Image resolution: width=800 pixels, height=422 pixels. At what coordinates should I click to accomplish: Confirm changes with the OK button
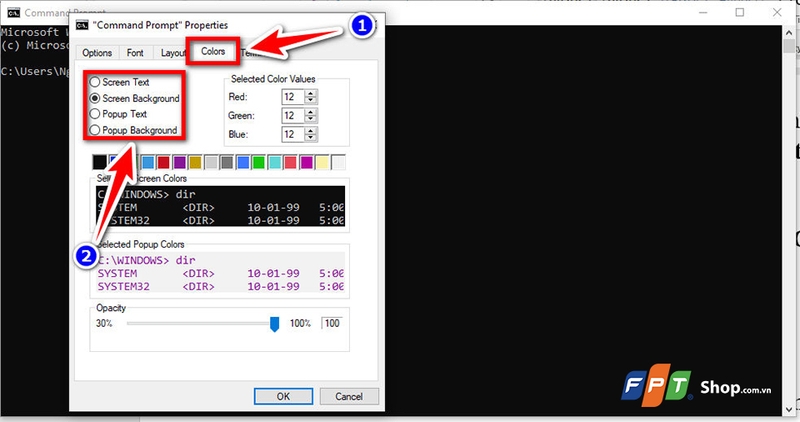click(x=284, y=396)
